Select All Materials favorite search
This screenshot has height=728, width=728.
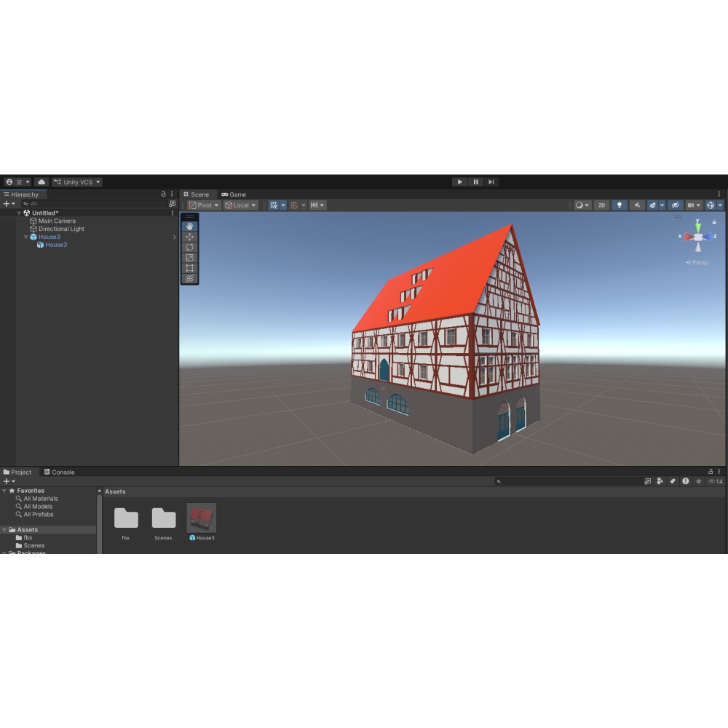41,499
